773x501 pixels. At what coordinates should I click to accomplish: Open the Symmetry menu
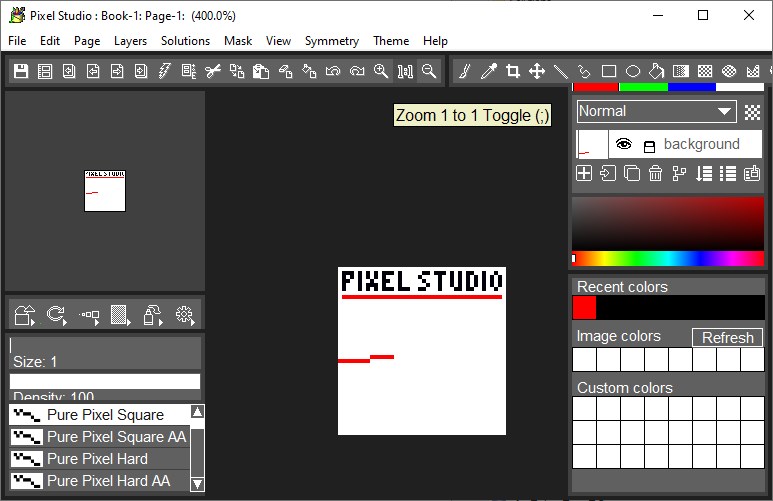pos(332,41)
